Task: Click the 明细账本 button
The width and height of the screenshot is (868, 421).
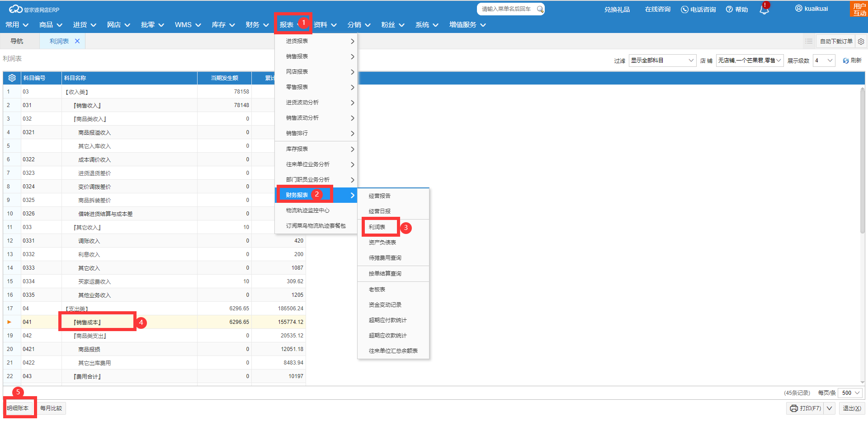Action: [x=18, y=408]
